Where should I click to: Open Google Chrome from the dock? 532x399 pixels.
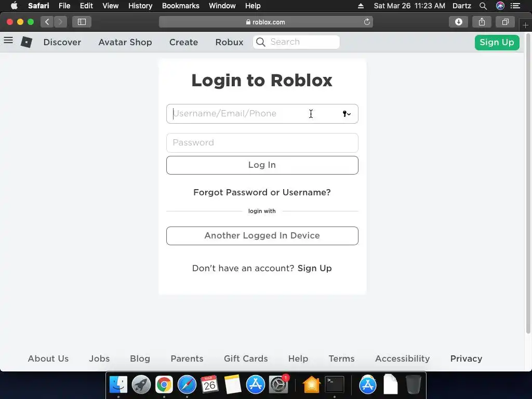click(x=164, y=385)
